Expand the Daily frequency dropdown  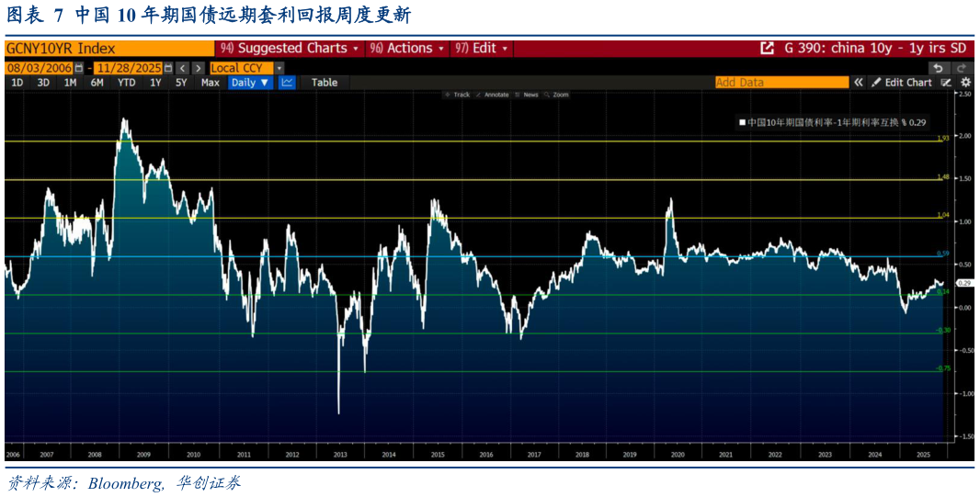pos(250,83)
